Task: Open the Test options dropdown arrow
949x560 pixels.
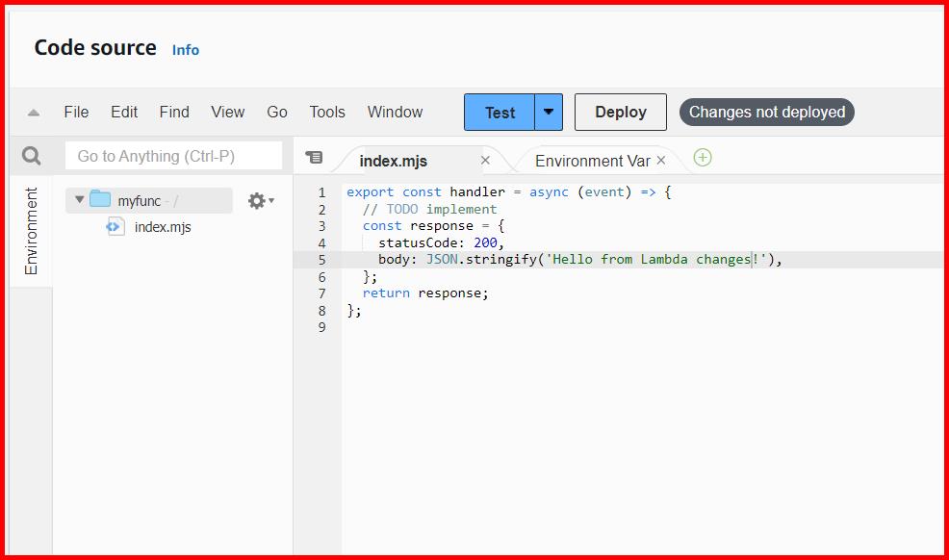Action: (548, 112)
